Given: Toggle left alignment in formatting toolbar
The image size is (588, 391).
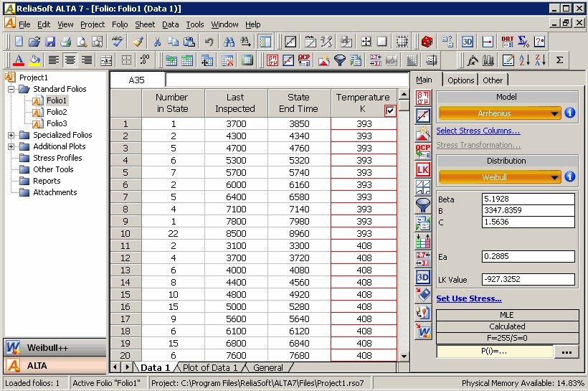Looking at the screenshot, I should click(54, 60).
